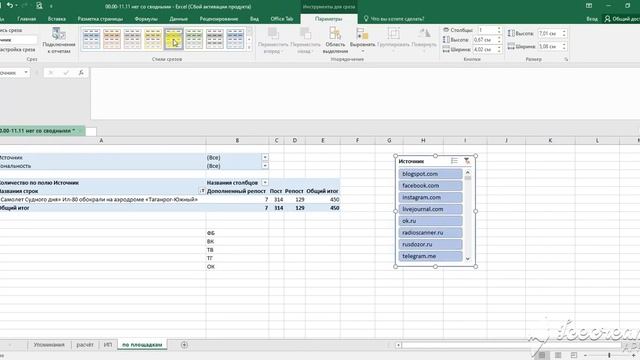Viewport: 640px width, 360px height.
Task: Toggle the blogspot.com slicer item
Action: [x=431, y=174]
